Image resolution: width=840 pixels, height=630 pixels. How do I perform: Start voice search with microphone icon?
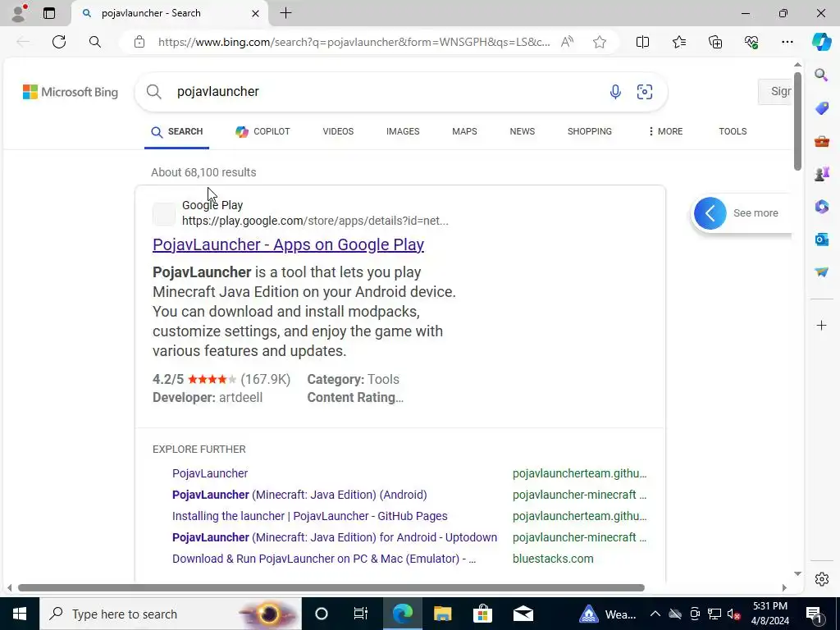point(615,92)
